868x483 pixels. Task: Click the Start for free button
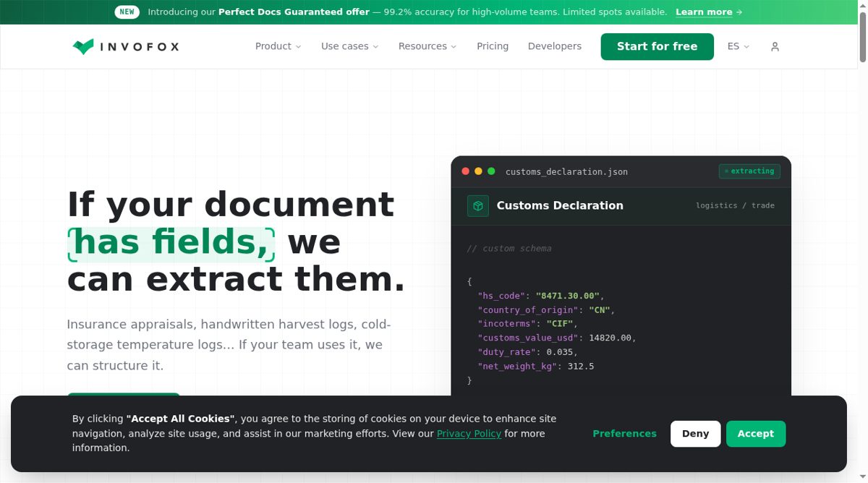(x=657, y=46)
